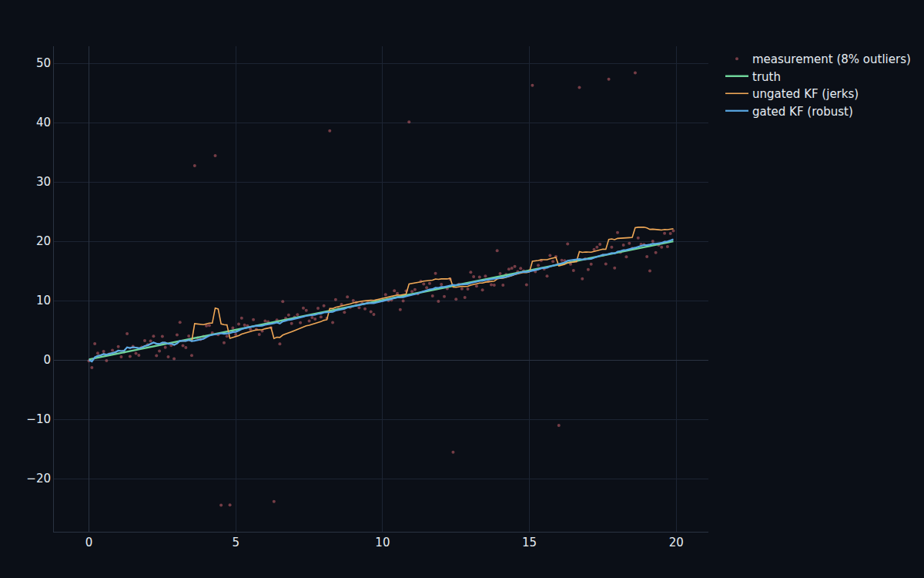924x578 pixels.
Task: Click the y-axis tick label −20
Action: 38,479
